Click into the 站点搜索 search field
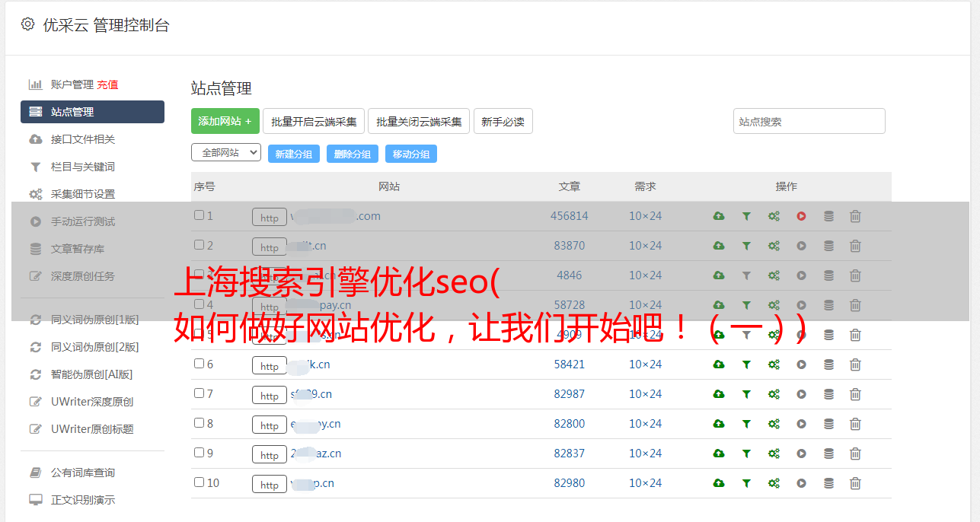The width and height of the screenshot is (980, 522). [x=809, y=121]
